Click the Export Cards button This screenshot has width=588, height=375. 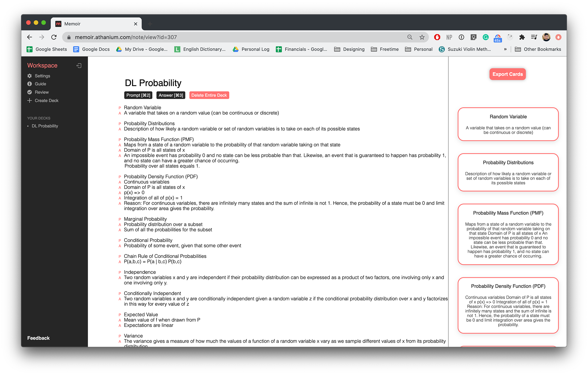(507, 74)
